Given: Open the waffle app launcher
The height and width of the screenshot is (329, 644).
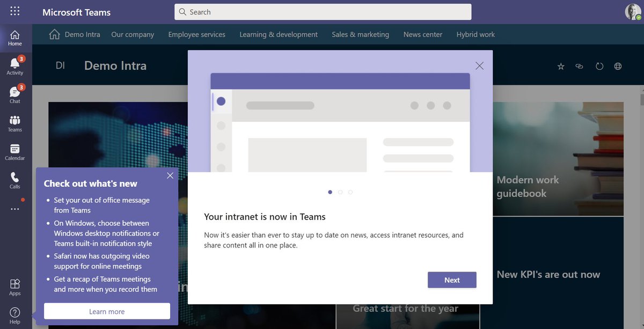Looking at the screenshot, I should point(14,11).
